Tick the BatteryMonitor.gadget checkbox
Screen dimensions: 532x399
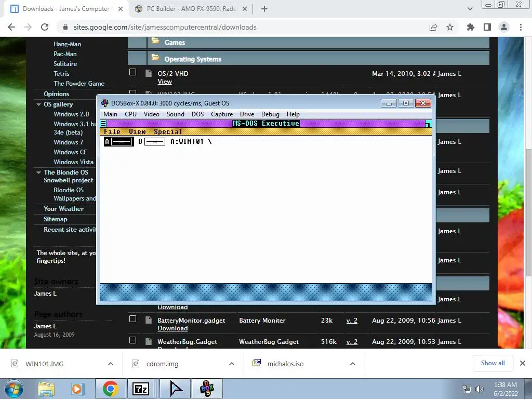click(132, 319)
